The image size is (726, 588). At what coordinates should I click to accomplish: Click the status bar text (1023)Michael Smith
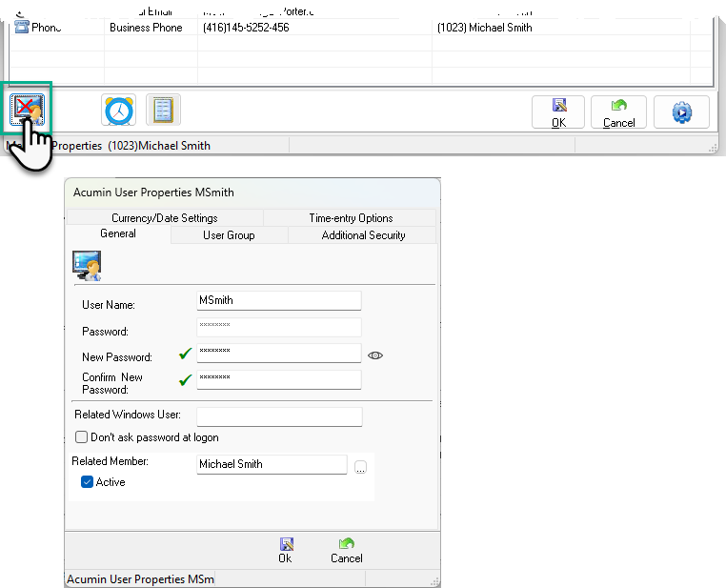click(159, 146)
